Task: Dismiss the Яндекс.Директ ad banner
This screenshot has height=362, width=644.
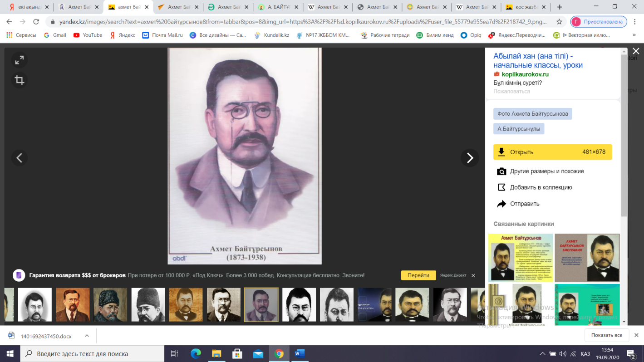Action: [473, 275]
